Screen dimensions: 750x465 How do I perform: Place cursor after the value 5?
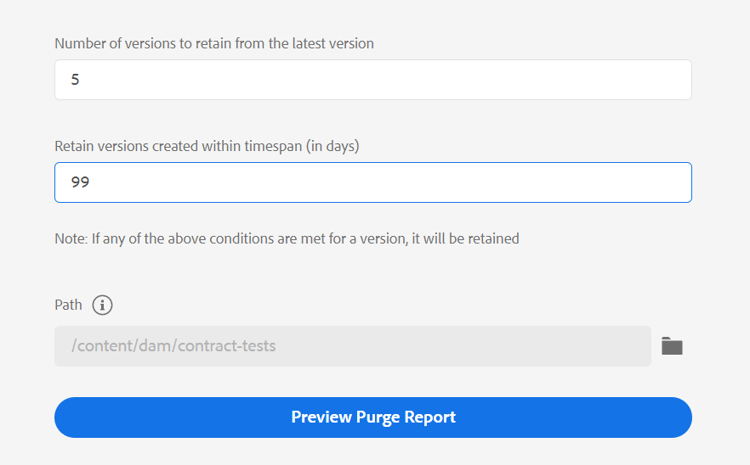(x=81, y=80)
